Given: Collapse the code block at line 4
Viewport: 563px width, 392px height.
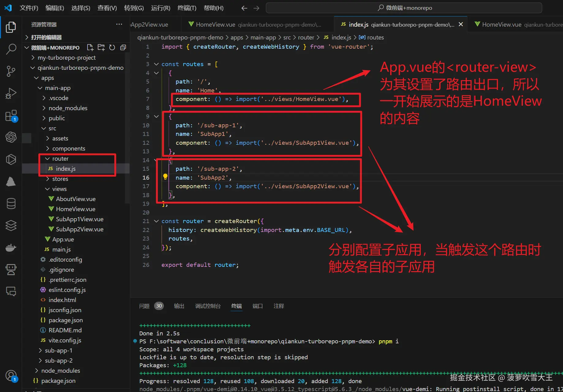Looking at the screenshot, I should pos(156,73).
